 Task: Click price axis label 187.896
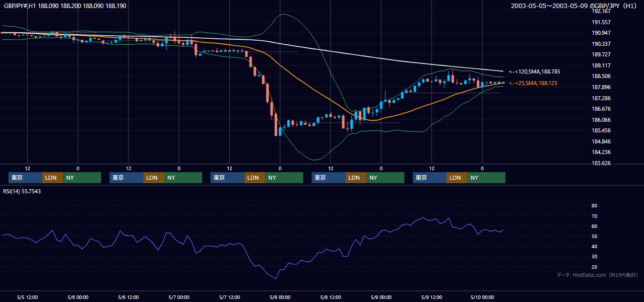point(601,87)
